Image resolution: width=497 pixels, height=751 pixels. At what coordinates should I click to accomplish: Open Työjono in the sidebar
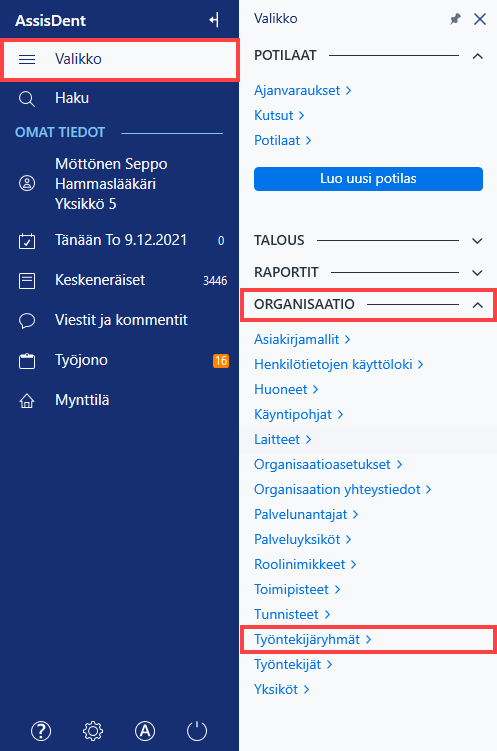[x=81, y=360]
